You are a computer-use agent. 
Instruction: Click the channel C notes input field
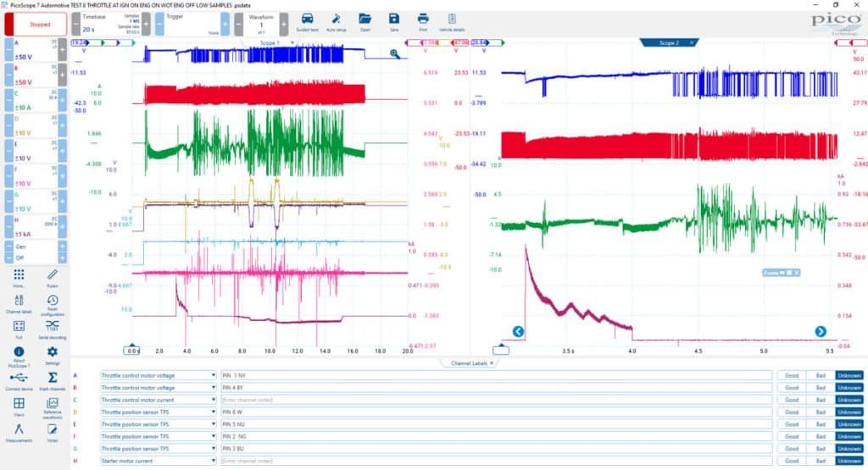496,400
